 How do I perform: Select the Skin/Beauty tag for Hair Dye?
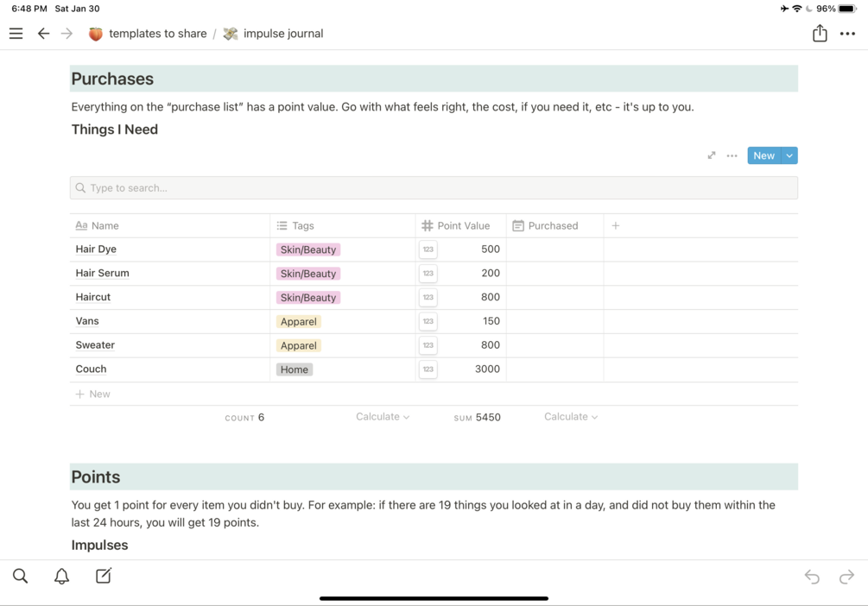coord(307,249)
